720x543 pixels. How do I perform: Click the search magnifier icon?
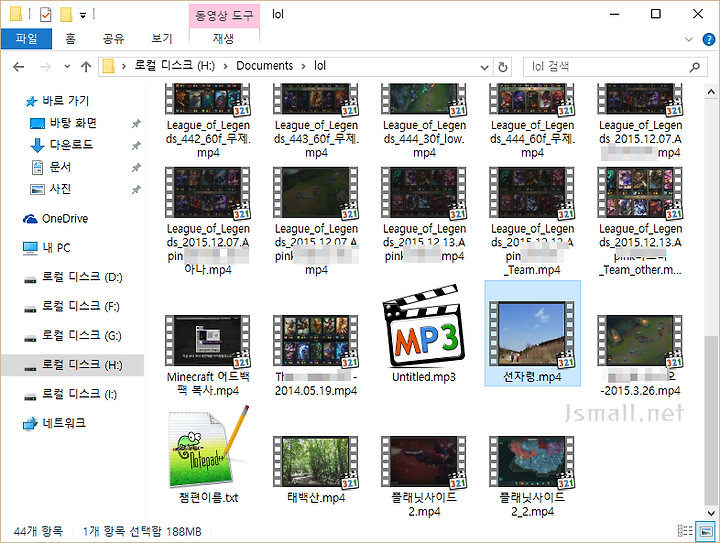695,67
